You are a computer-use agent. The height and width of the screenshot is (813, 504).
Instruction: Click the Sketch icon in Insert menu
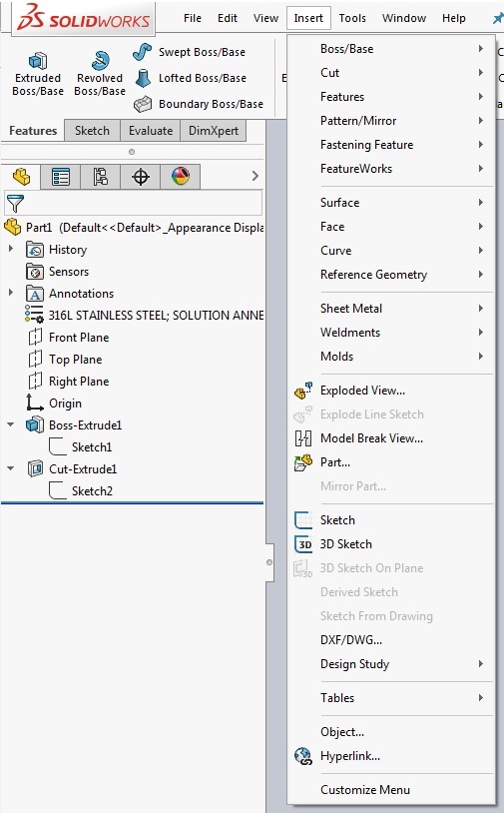point(303,520)
